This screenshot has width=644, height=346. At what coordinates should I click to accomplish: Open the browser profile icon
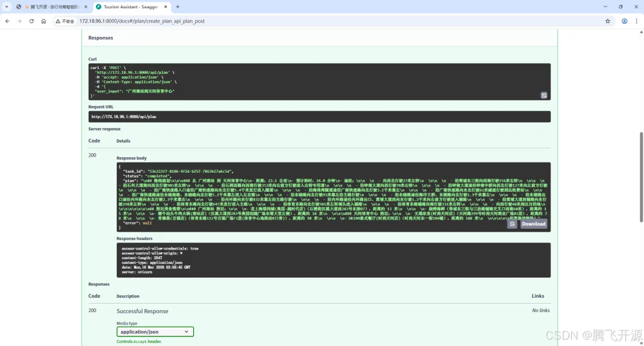click(624, 21)
